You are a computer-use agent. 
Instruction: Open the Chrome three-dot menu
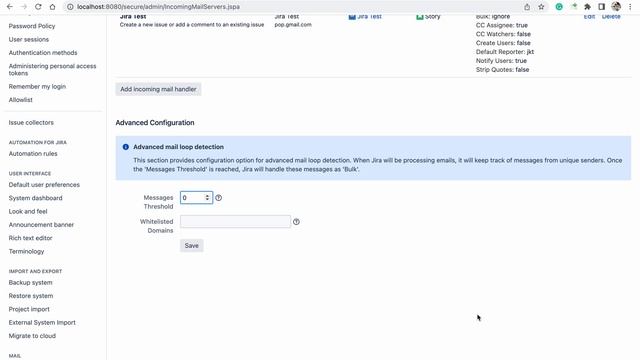630,7
